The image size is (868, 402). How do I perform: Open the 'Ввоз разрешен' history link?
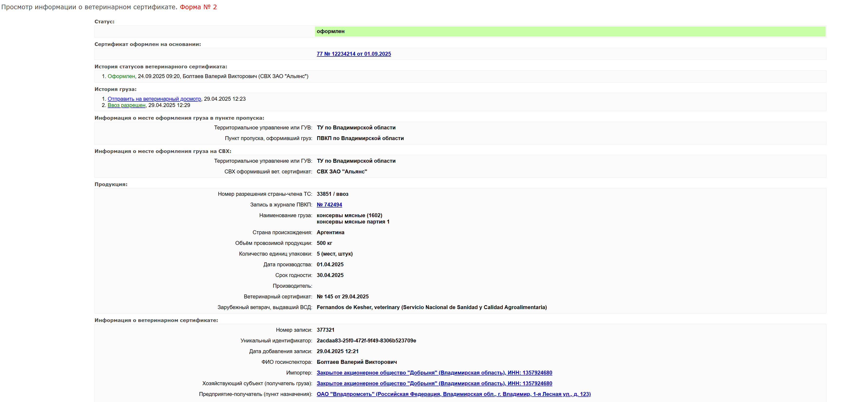click(126, 105)
